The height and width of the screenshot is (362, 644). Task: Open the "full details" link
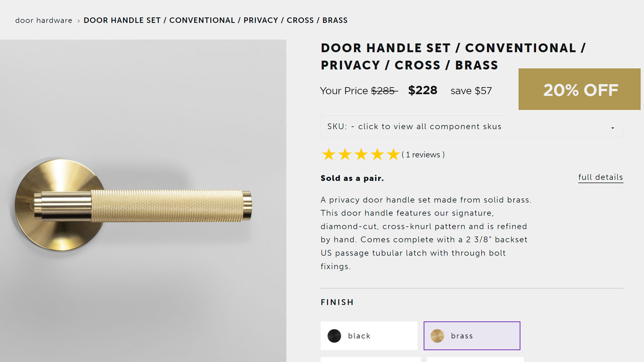pyautogui.click(x=600, y=177)
